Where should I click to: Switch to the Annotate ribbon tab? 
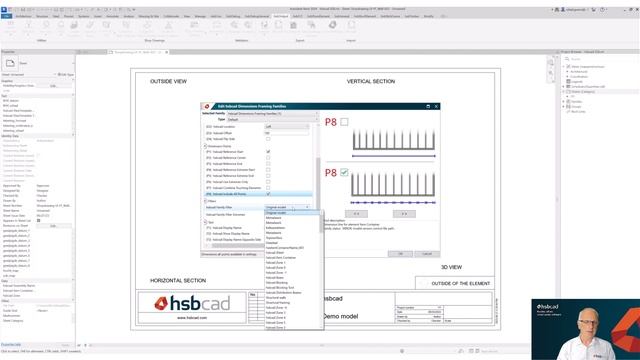pos(112,16)
